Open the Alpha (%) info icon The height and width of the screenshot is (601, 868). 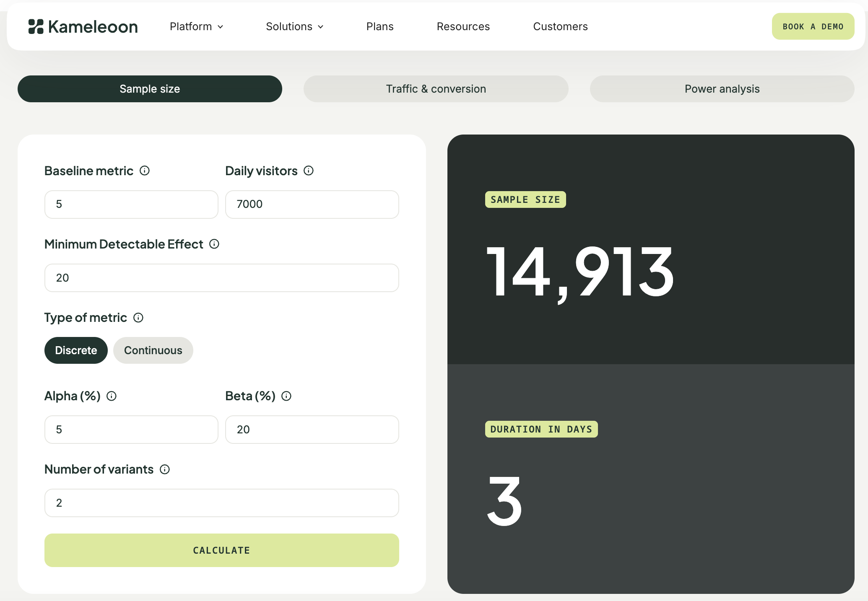(112, 396)
